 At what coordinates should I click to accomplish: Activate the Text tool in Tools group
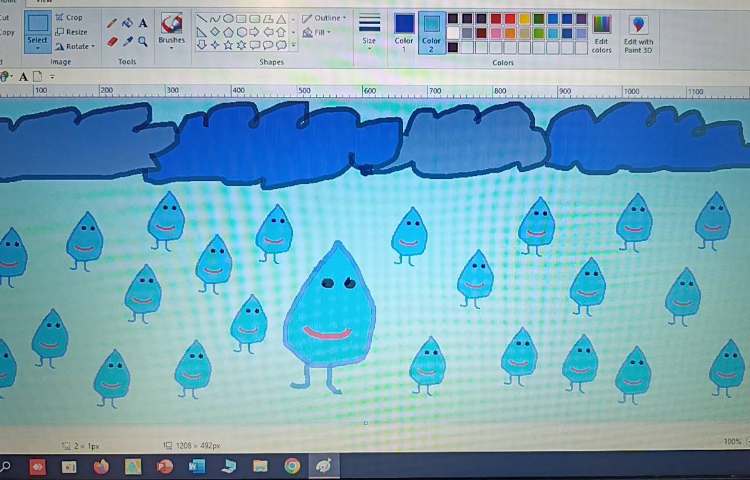[143, 23]
